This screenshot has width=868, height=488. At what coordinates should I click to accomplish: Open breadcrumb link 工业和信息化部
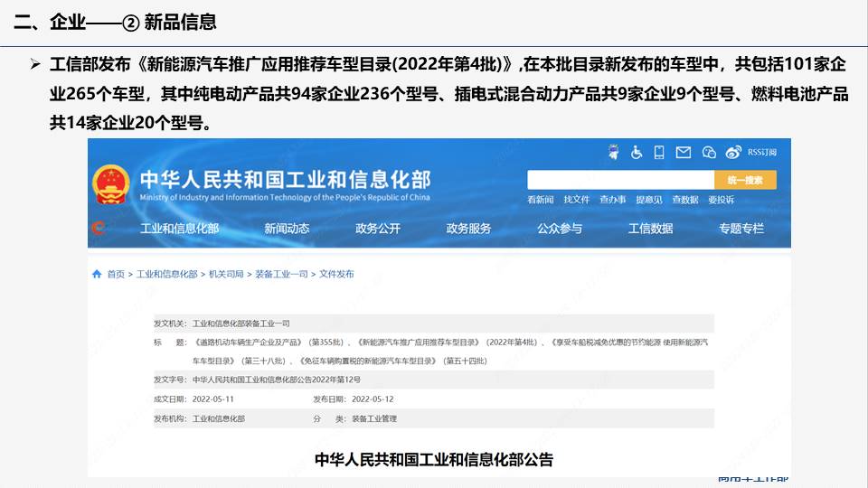(x=166, y=274)
